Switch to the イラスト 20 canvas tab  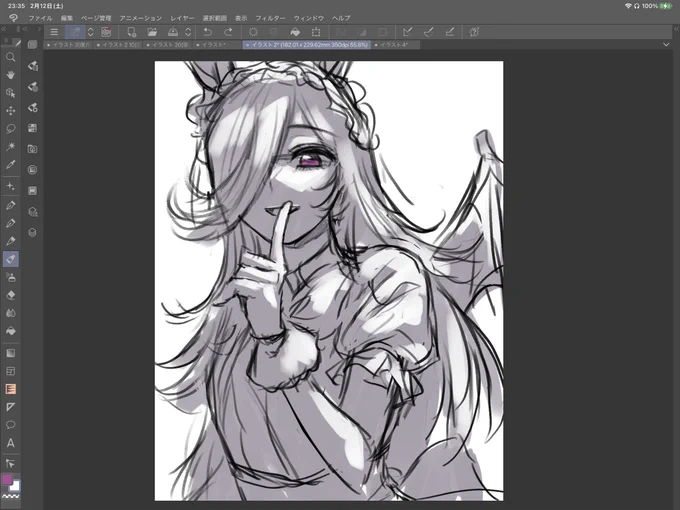coord(169,45)
